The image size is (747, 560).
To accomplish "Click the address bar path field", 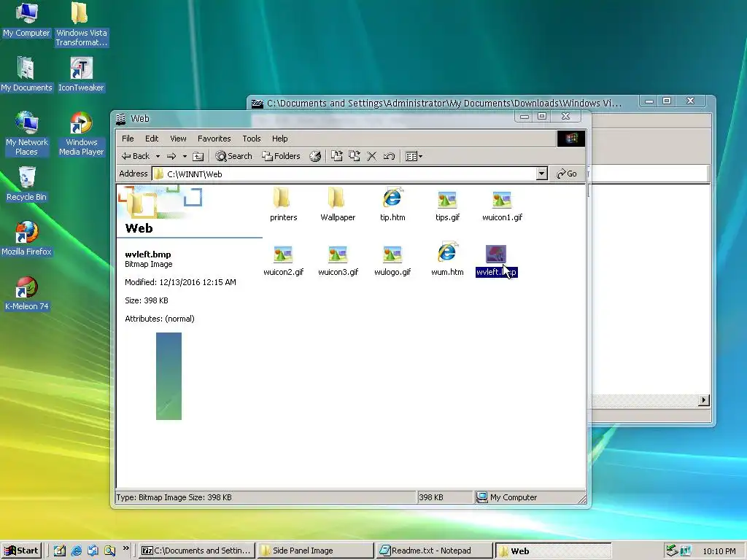I will click(x=350, y=174).
